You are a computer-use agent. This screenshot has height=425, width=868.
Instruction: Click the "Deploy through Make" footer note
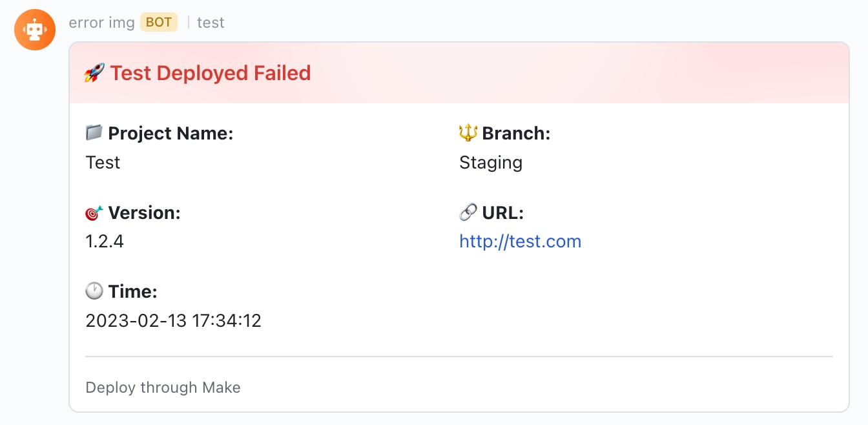(x=163, y=388)
